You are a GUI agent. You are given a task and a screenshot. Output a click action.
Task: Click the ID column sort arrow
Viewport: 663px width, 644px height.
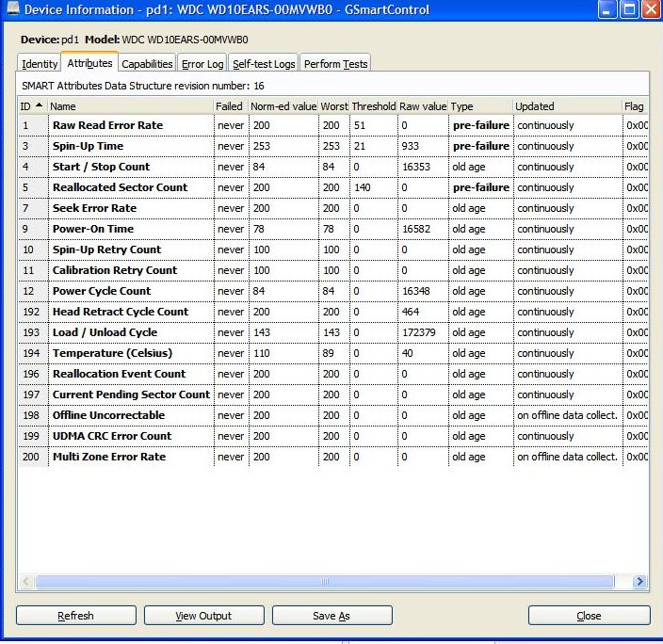[39, 105]
